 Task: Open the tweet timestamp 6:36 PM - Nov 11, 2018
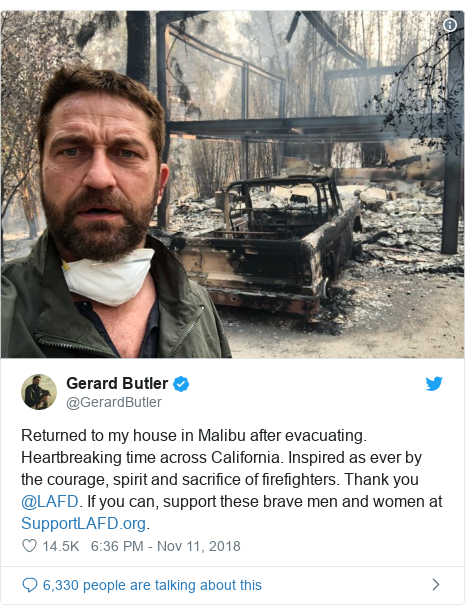click(165, 546)
